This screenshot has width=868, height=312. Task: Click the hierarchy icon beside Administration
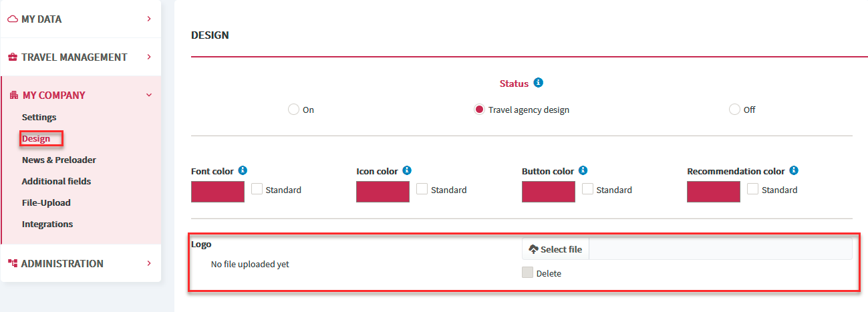tap(13, 263)
